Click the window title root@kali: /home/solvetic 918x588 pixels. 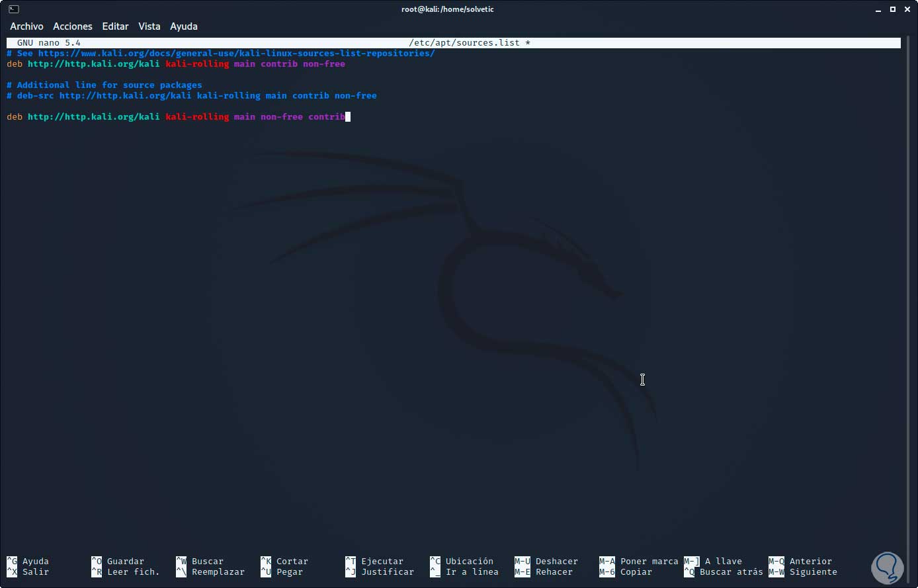pyautogui.click(x=448, y=9)
